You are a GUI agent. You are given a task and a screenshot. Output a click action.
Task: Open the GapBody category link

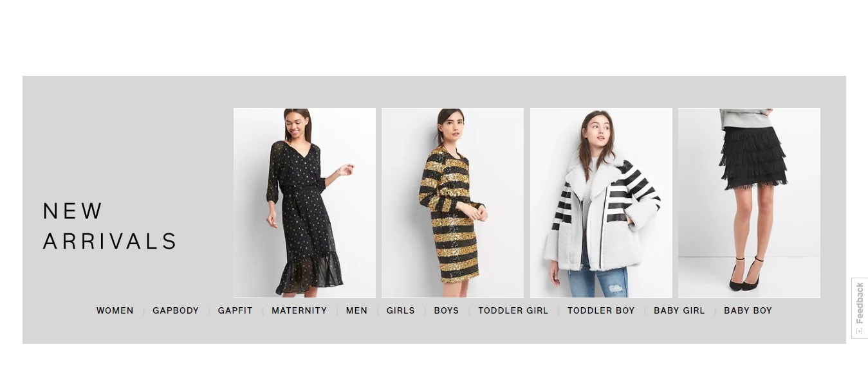point(176,310)
